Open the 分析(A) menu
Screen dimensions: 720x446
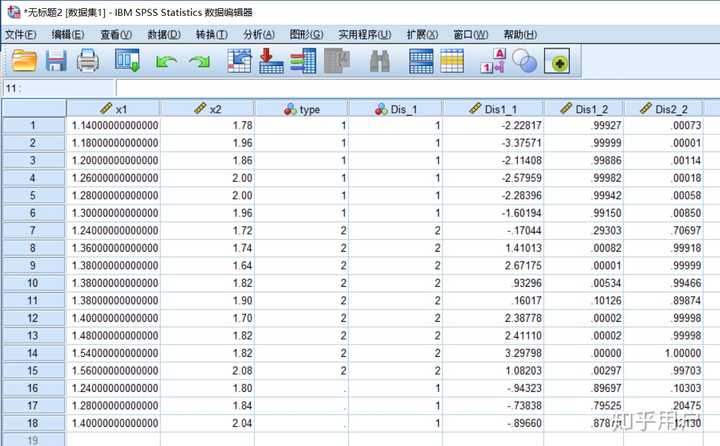coord(259,34)
